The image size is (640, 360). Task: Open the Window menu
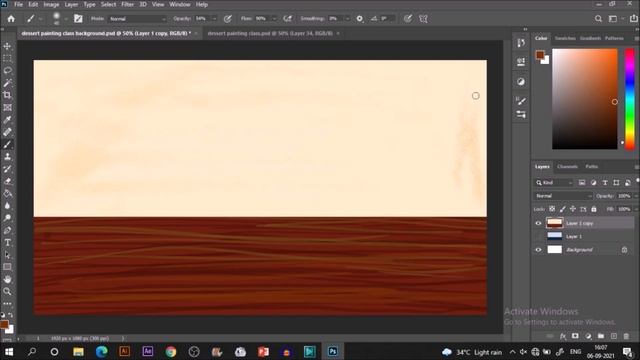(x=180, y=4)
